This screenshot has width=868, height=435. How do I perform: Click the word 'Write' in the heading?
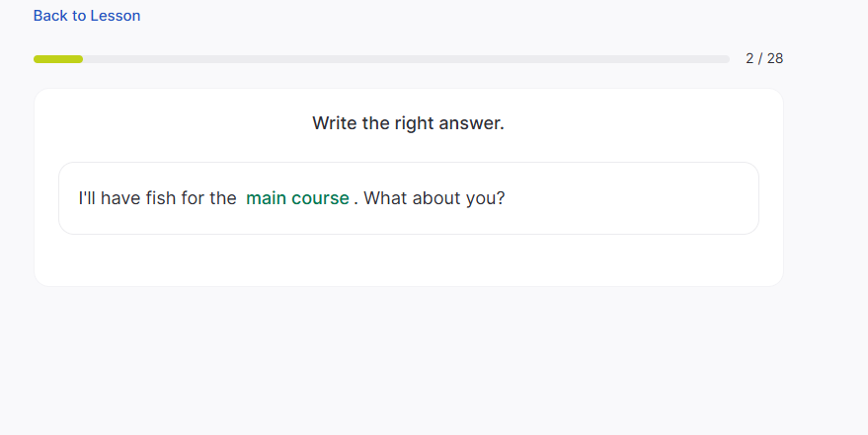[335, 123]
